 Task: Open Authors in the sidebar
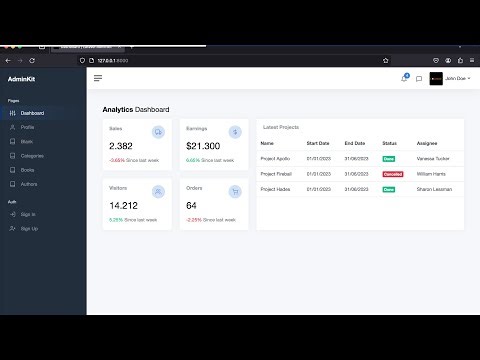(x=43, y=184)
